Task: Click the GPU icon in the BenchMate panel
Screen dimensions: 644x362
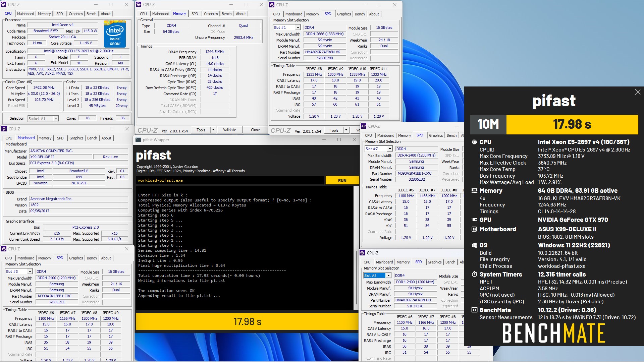Action: pos(474,220)
